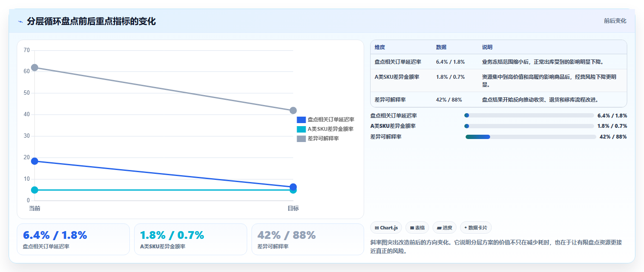
Task: Select the 1.8% / 0.7% cyan metric card
Action: (x=190, y=239)
